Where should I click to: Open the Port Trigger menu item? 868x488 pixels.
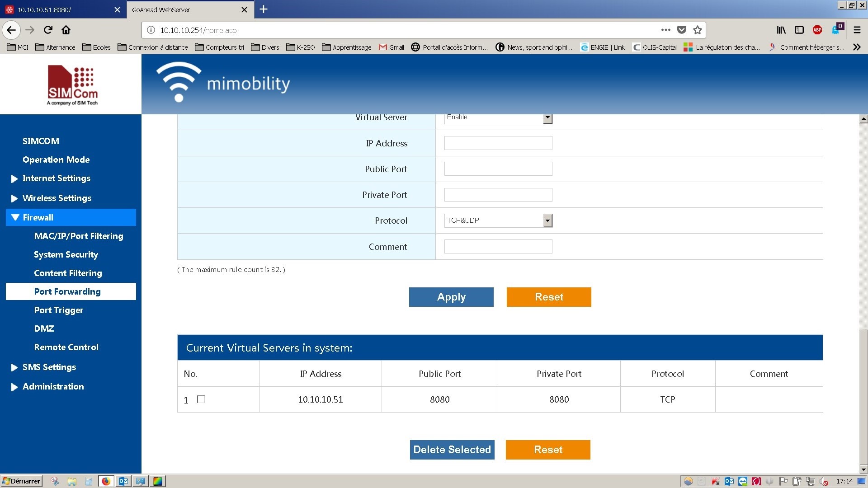[x=58, y=310]
